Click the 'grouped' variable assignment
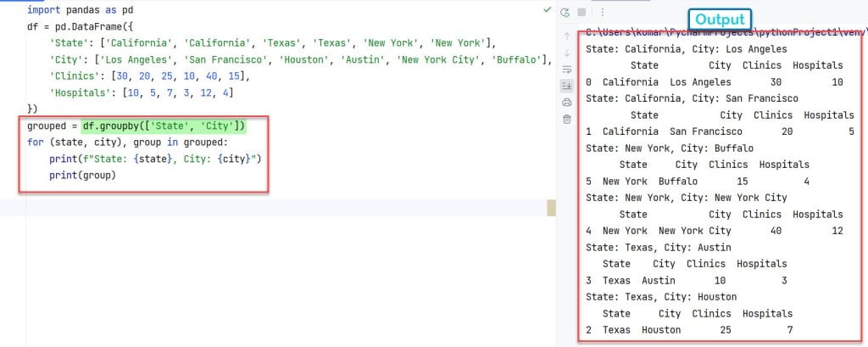 47,126
